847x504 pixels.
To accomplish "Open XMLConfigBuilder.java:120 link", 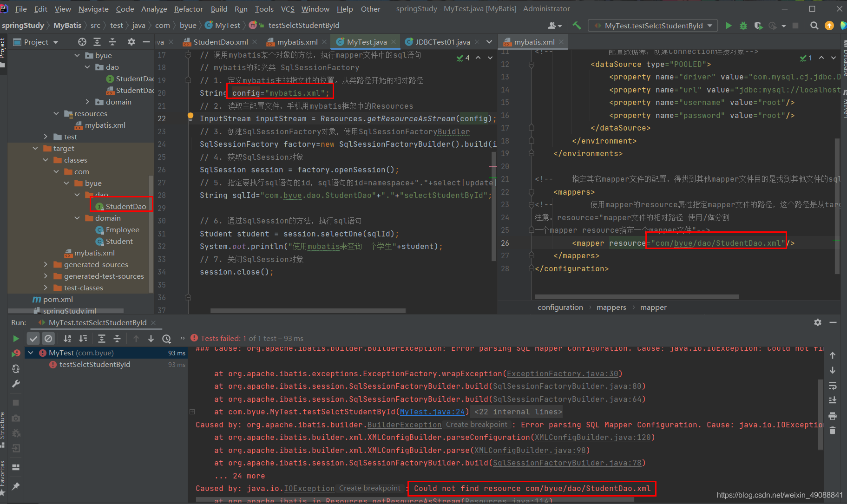I will click(x=592, y=437).
